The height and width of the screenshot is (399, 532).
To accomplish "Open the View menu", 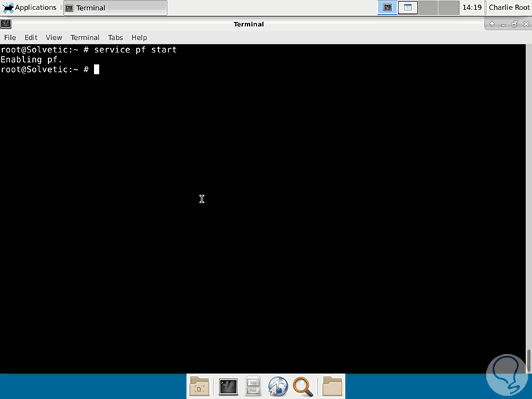I will pyautogui.click(x=54, y=37).
